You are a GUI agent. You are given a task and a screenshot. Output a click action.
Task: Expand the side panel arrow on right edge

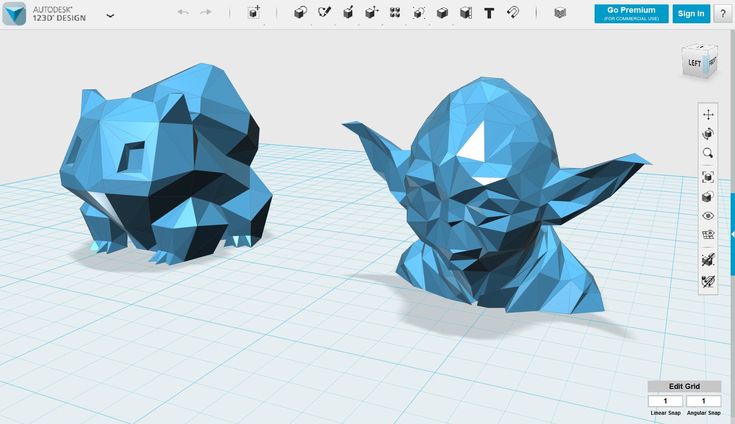pos(733,234)
